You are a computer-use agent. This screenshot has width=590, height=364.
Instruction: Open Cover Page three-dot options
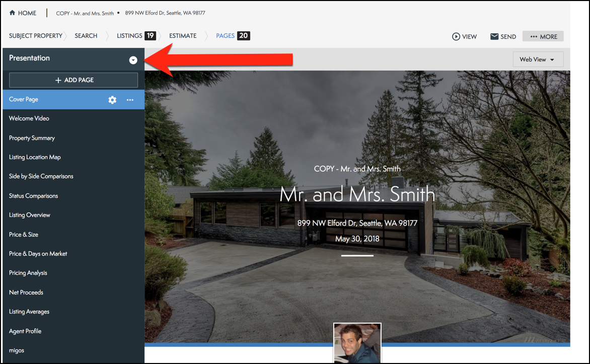pos(130,100)
